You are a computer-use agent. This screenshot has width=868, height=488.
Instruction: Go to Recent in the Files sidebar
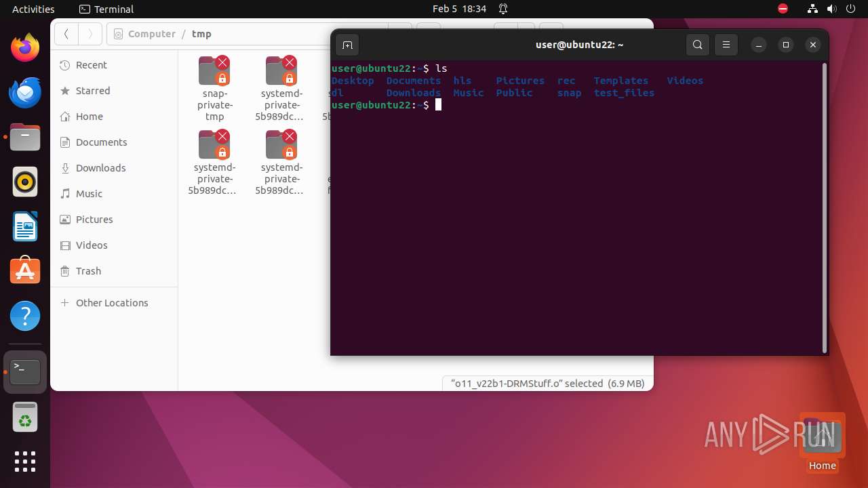click(114, 65)
